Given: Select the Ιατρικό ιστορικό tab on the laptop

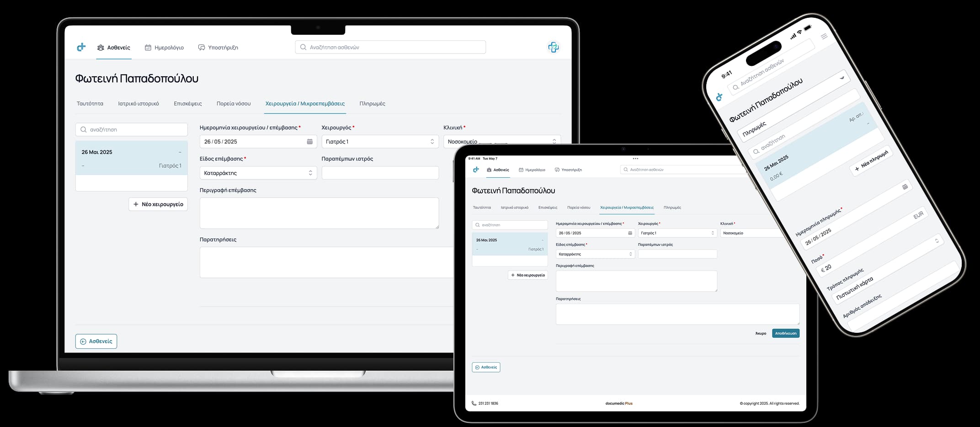Looking at the screenshot, I should 138,104.
